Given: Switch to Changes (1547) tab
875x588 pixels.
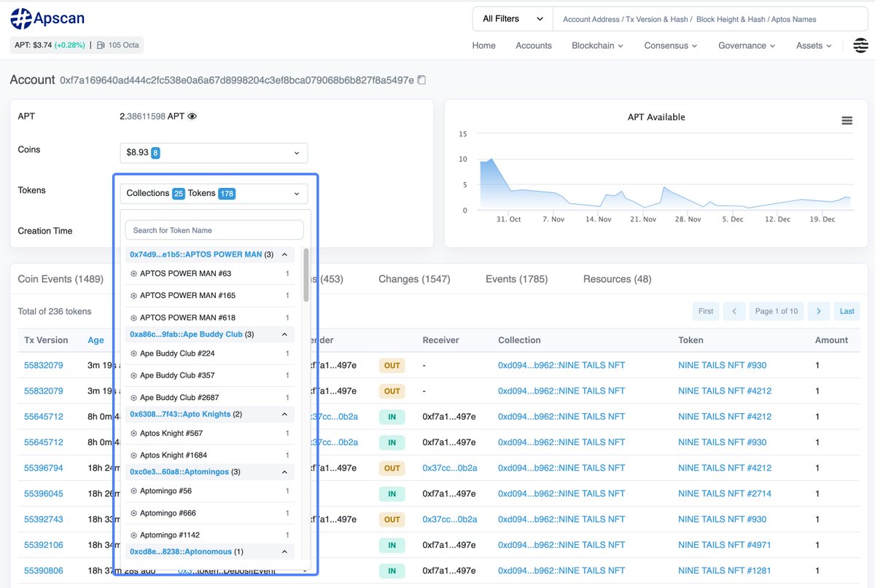Looking at the screenshot, I should click(414, 279).
